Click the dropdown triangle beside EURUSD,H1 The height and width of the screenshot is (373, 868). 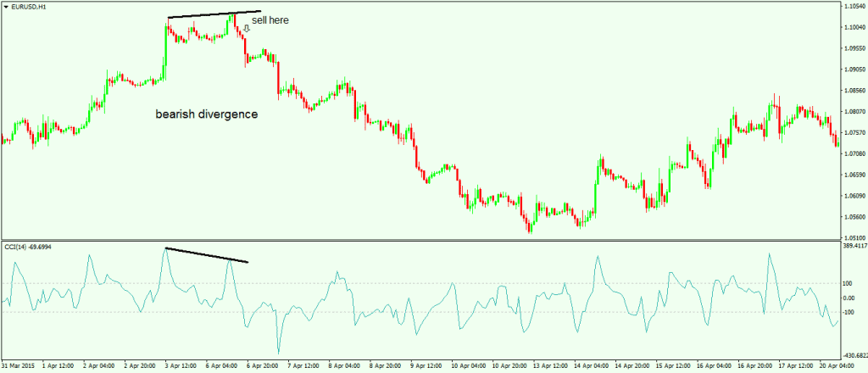coord(6,8)
